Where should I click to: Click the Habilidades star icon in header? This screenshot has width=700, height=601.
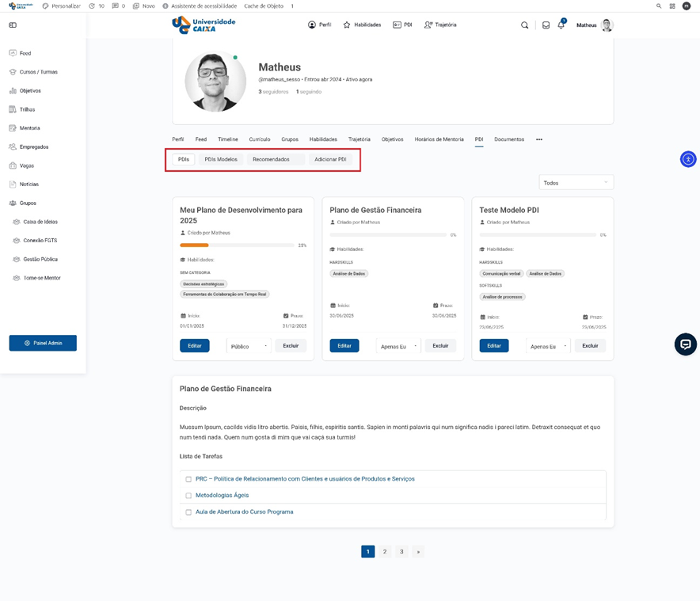click(347, 25)
